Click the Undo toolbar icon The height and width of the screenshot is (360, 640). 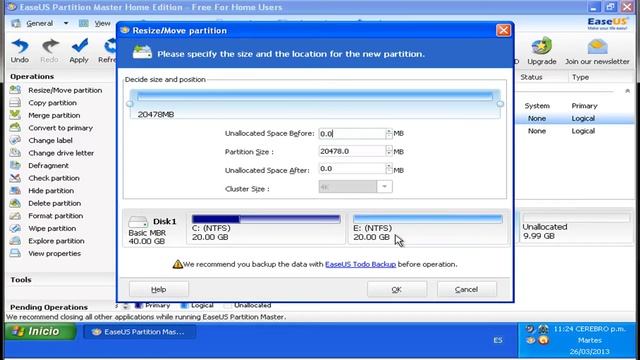click(x=20, y=46)
